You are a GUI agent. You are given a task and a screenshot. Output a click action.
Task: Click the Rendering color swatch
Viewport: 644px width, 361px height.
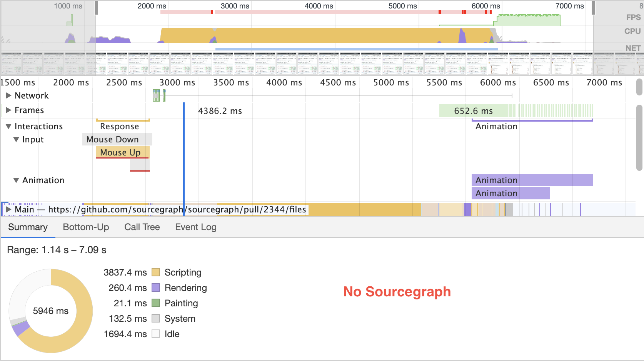point(156,288)
